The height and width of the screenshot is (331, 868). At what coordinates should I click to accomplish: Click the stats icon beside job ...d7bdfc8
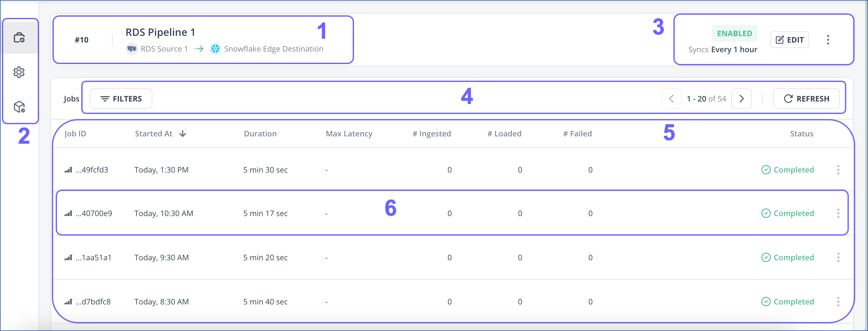[68, 302]
